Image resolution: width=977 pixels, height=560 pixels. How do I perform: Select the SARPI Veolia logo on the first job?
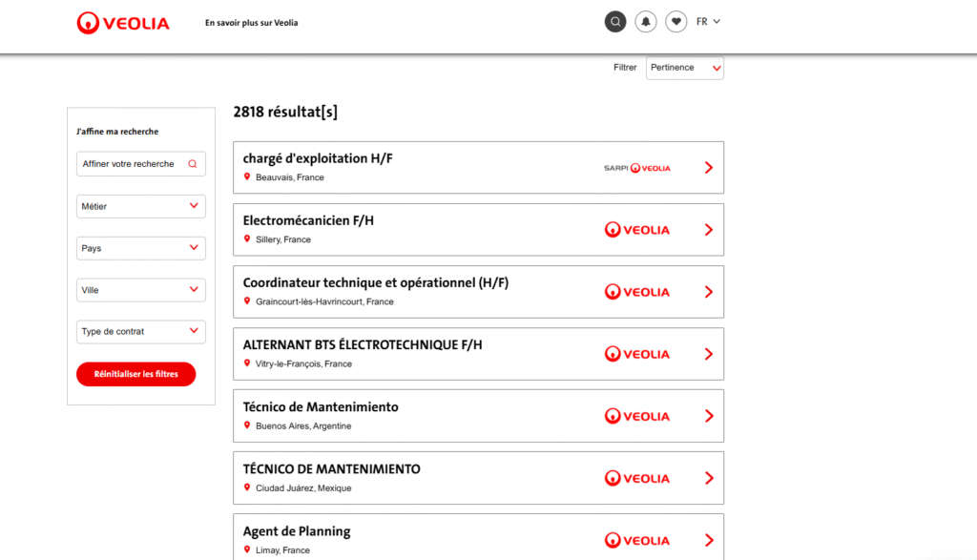click(636, 167)
